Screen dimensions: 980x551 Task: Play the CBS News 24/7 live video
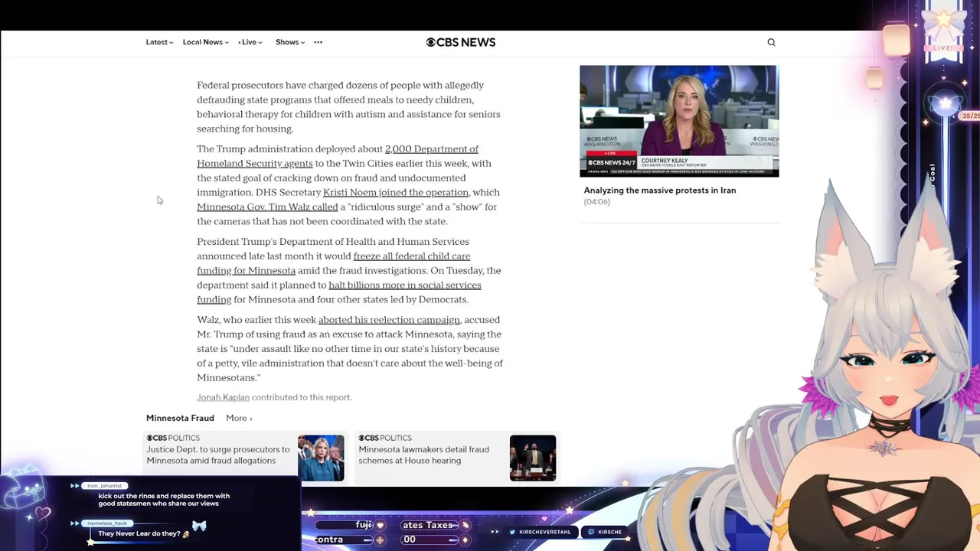(x=679, y=121)
